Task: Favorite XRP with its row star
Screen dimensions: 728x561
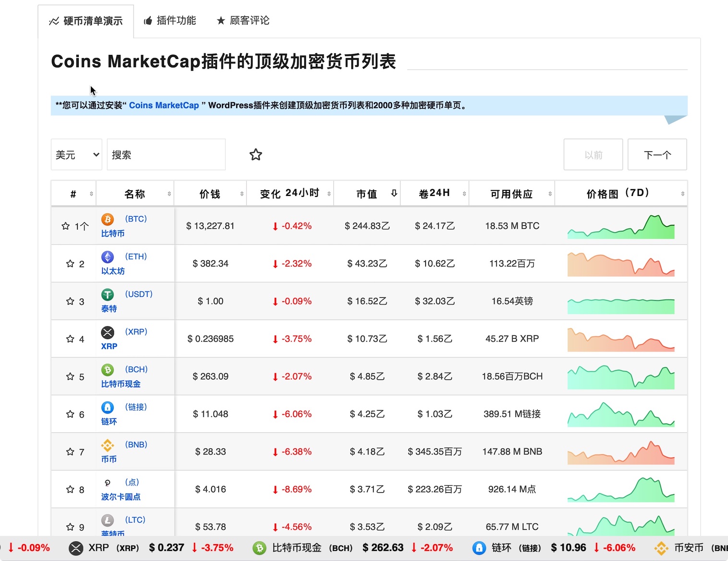Action: [x=70, y=339]
